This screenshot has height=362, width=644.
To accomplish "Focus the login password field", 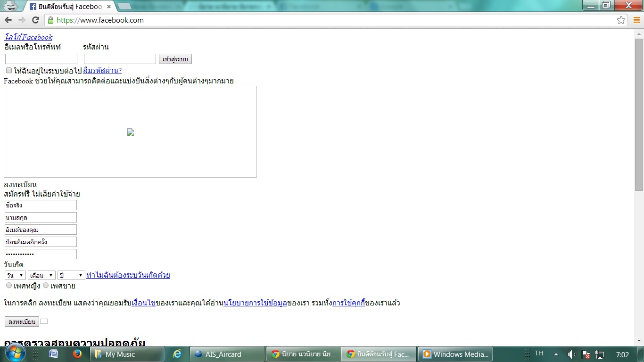I will [x=120, y=59].
